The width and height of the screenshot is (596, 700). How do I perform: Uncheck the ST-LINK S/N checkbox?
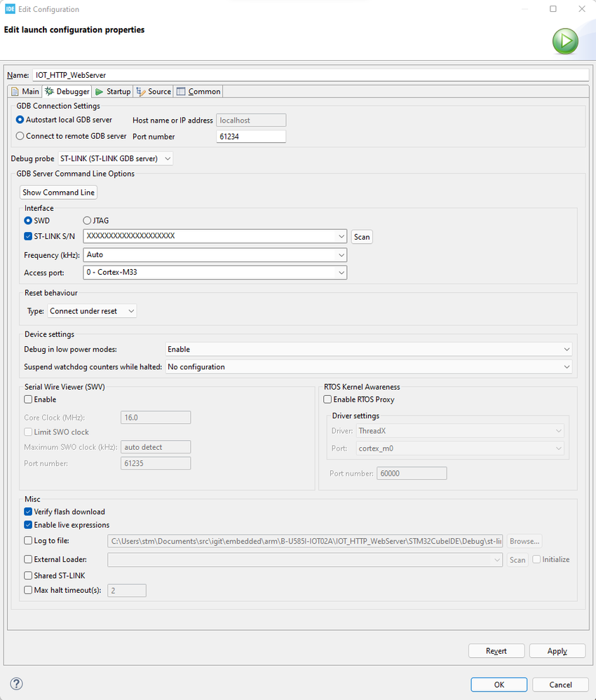(28, 236)
